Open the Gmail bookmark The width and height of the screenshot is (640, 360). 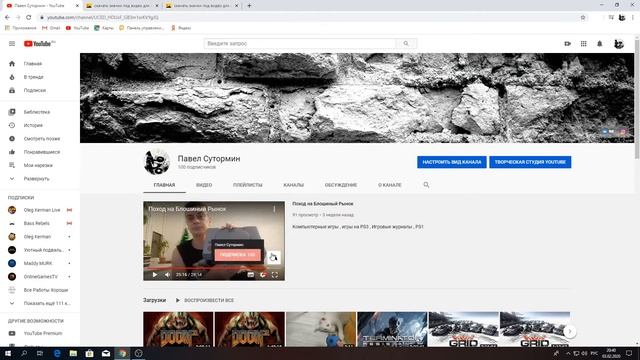[x=51, y=28]
